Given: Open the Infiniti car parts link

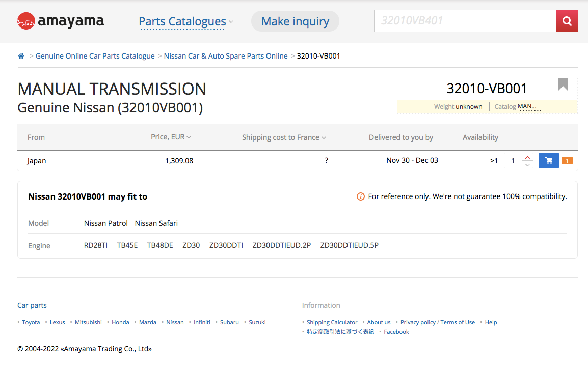Looking at the screenshot, I should (202, 322).
